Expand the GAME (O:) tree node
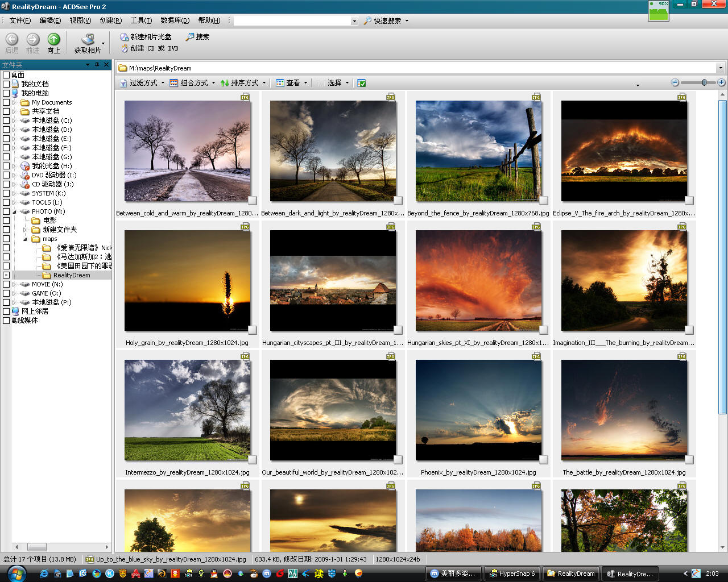The image size is (728, 582). (x=14, y=293)
